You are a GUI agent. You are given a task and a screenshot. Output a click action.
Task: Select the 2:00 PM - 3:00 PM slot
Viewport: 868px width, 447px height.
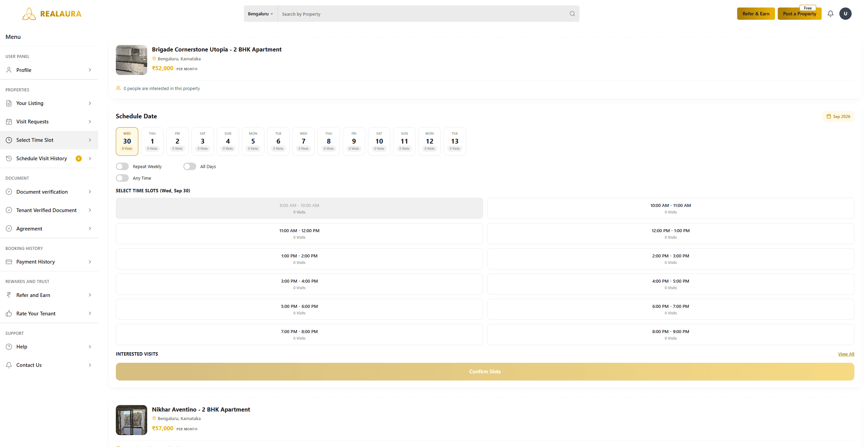click(x=670, y=259)
